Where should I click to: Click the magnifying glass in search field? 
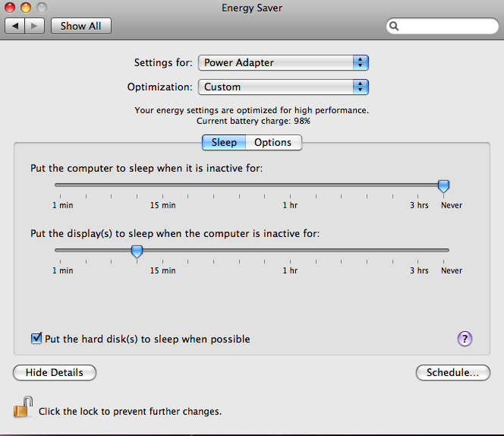pos(394,26)
